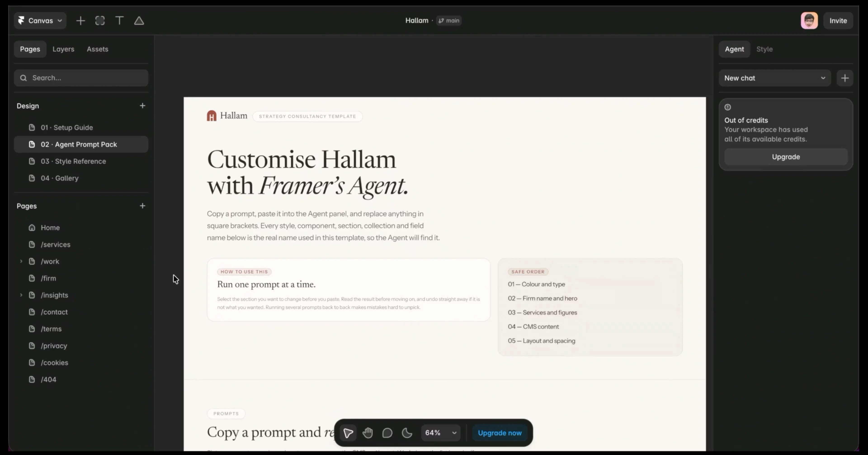Open the New chat dropdown
Screen dimensions: 868x455
click(775, 78)
